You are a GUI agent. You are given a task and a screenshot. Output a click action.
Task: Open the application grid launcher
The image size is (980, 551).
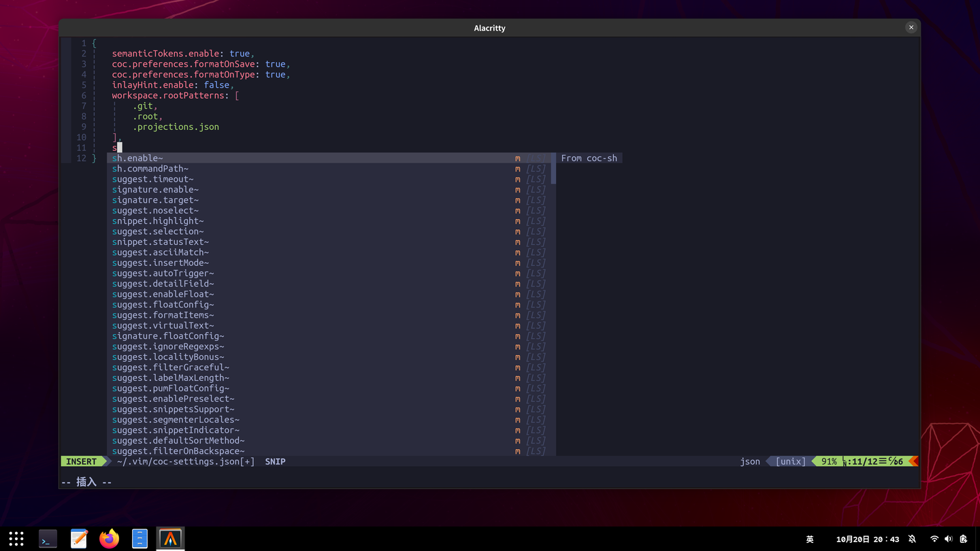coord(16,539)
